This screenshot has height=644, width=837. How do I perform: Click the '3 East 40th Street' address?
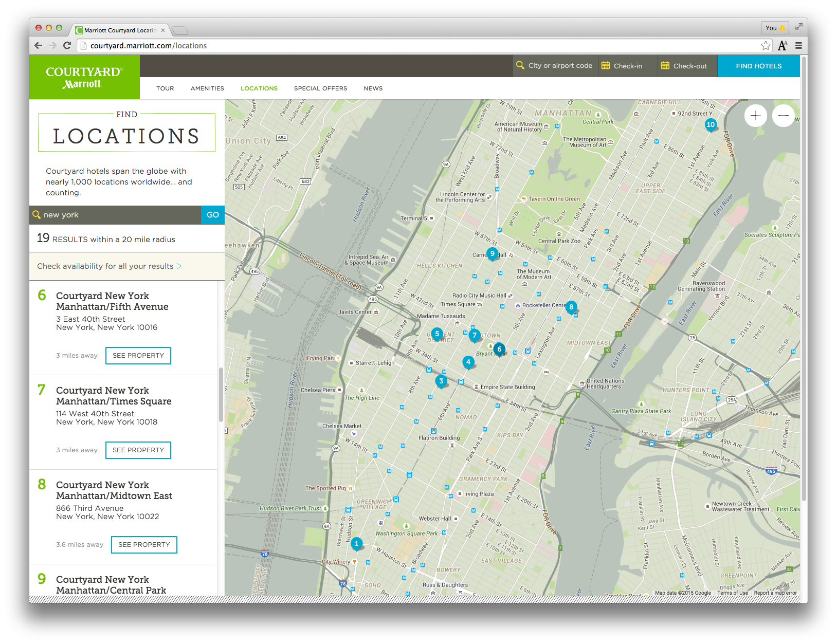click(90, 319)
